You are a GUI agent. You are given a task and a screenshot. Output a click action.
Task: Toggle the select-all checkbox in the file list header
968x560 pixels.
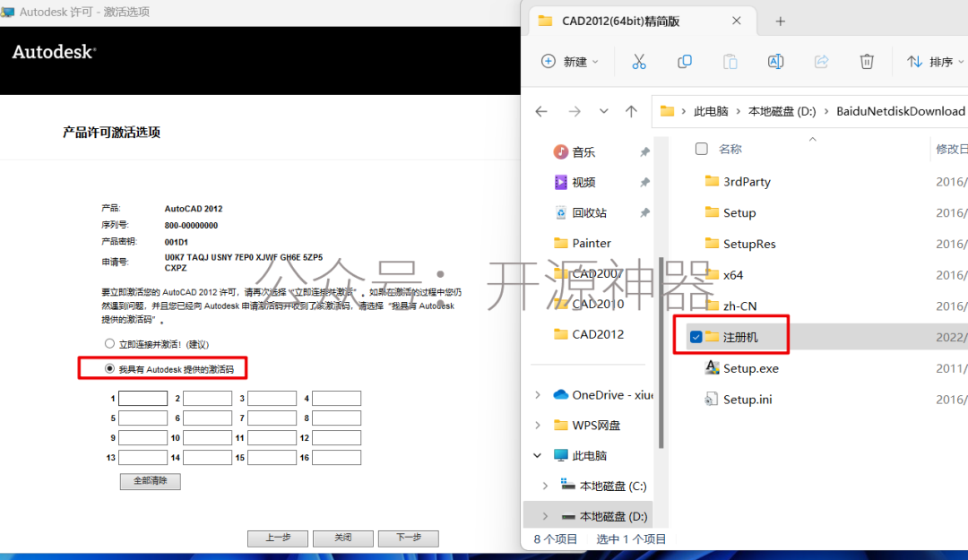coord(701,149)
